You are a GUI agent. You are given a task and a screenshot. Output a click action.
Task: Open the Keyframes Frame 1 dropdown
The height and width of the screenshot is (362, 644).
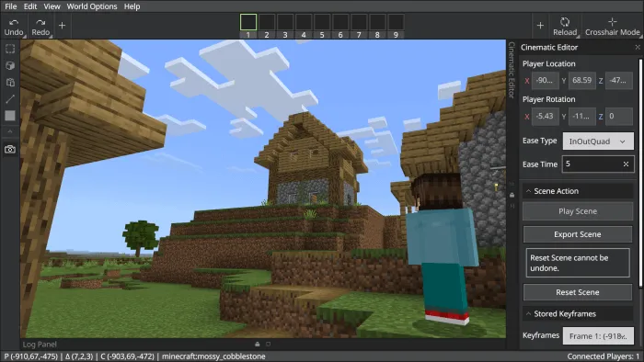tap(598, 335)
